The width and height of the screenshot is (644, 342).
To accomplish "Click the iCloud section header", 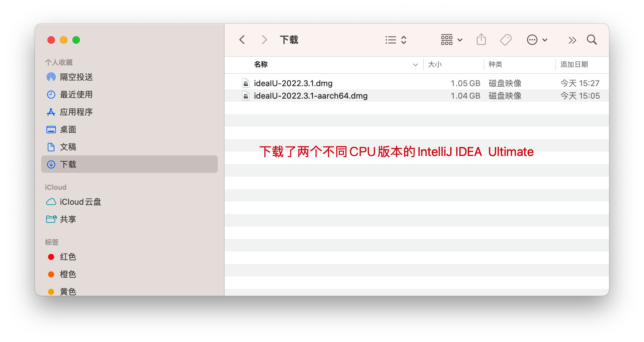I will coord(56,187).
